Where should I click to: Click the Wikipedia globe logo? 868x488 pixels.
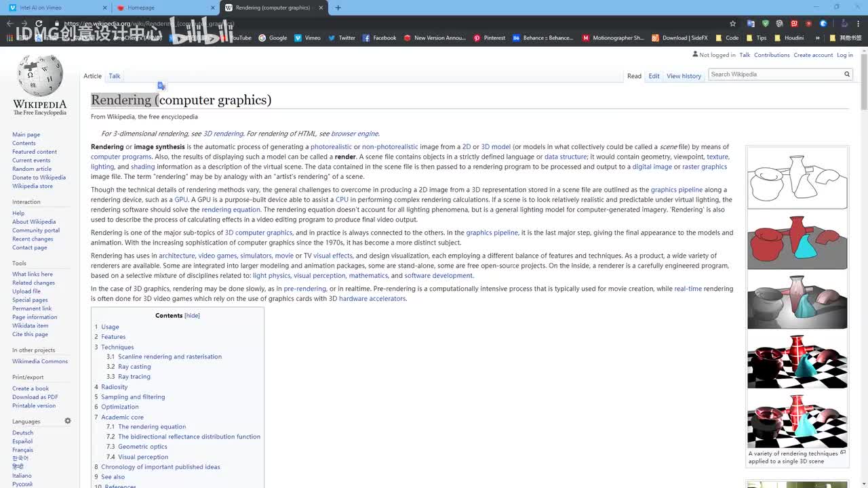(40, 75)
